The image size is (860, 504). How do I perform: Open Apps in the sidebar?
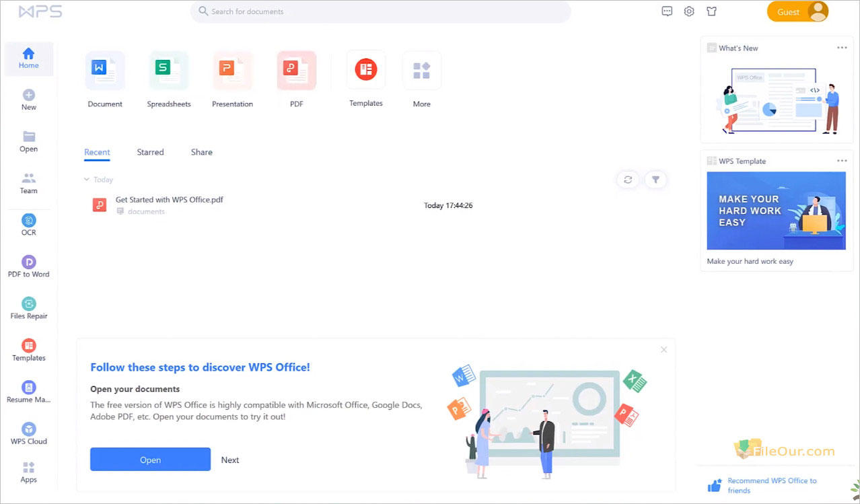click(x=28, y=472)
